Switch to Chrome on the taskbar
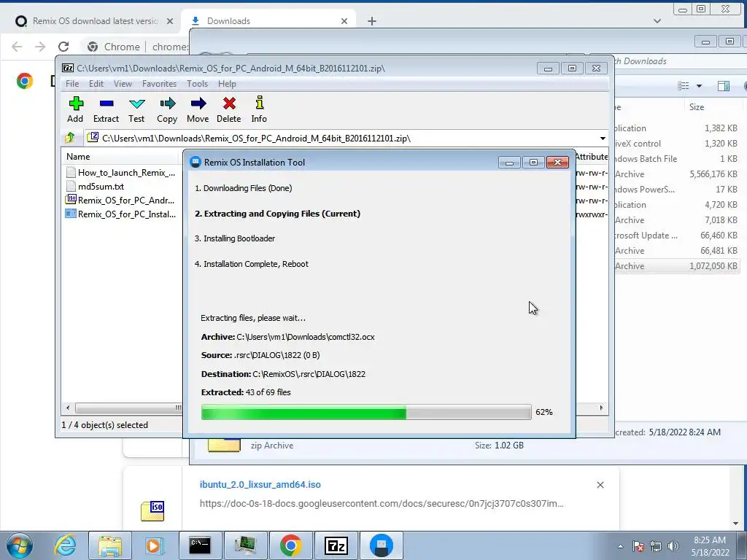 tap(290, 545)
